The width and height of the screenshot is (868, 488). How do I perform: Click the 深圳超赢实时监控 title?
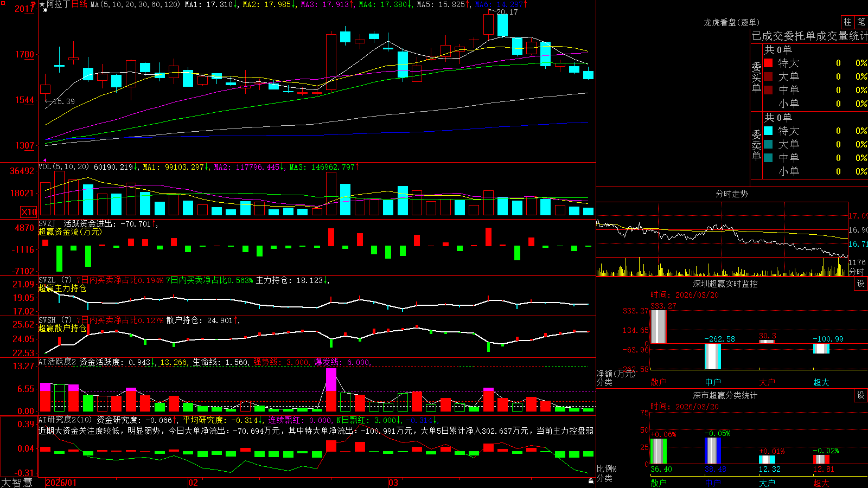[x=725, y=284]
